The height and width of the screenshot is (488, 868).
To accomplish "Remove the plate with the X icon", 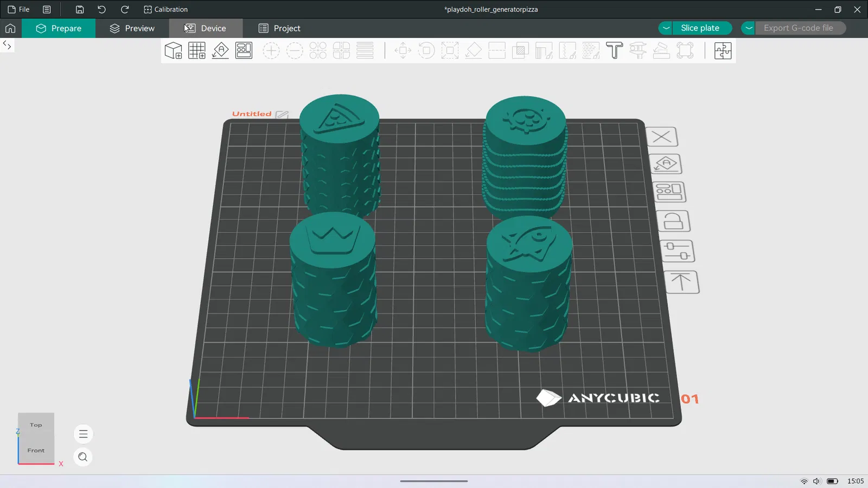I will tap(662, 137).
